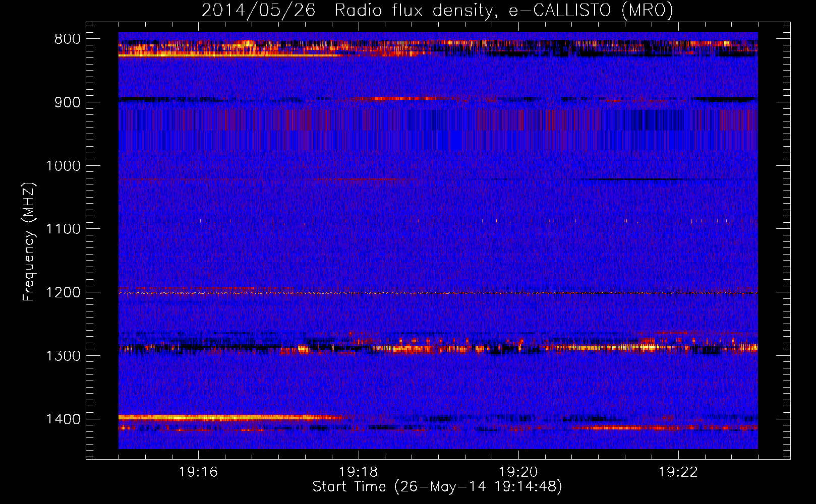816x504 pixels.
Task: Click the 800 frequency tick label
Action: (68, 39)
